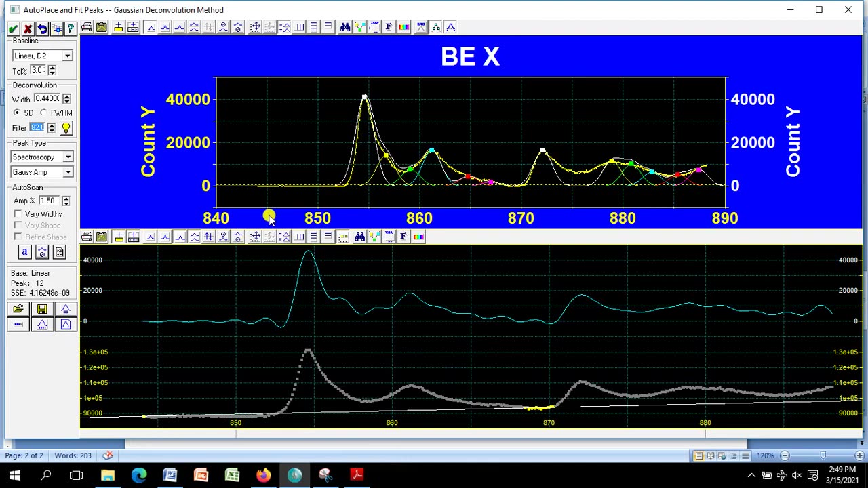Viewport: 868px width, 488px height.
Task: Copy lower graph via clipboard icon
Action: [x=101, y=237]
